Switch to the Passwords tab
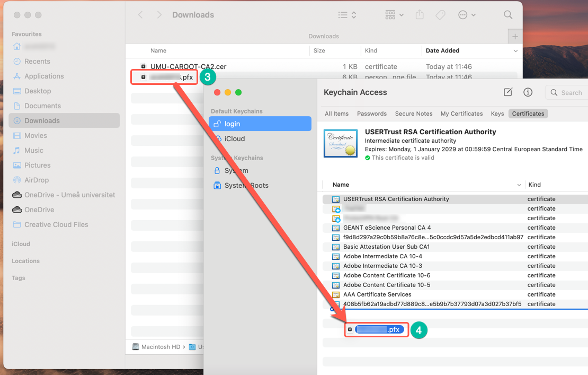 [372, 114]
